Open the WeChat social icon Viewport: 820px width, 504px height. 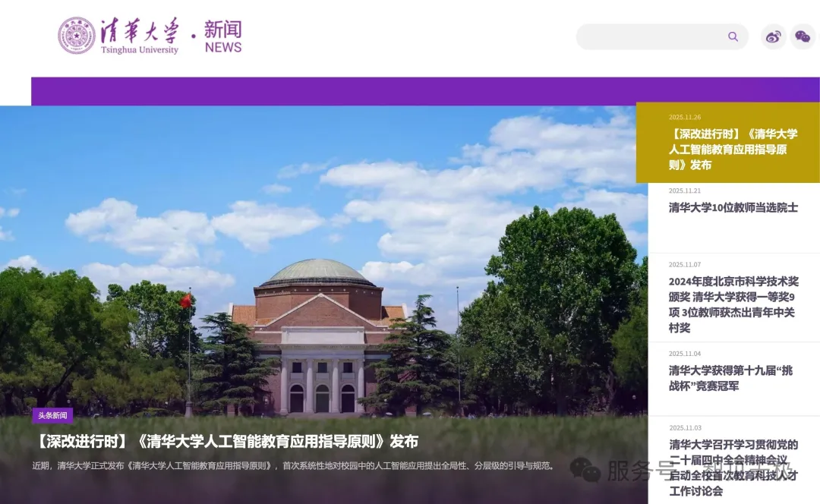(803, 36)
